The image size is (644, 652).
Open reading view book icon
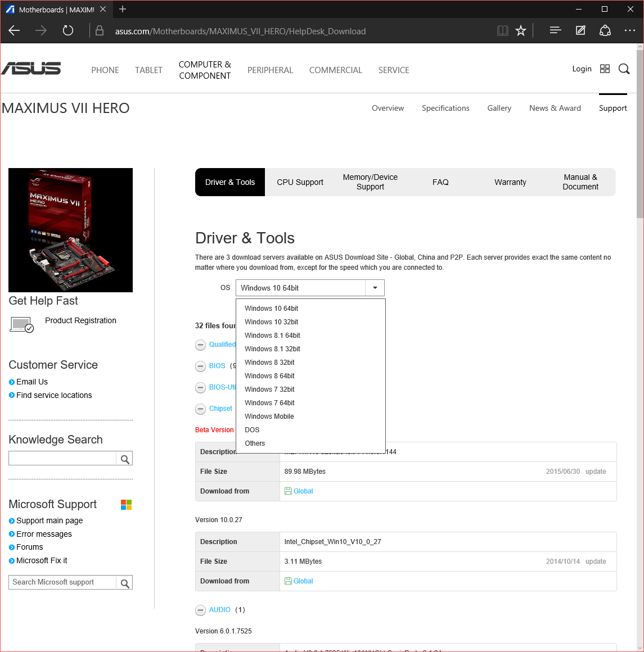tap(503, 31)
